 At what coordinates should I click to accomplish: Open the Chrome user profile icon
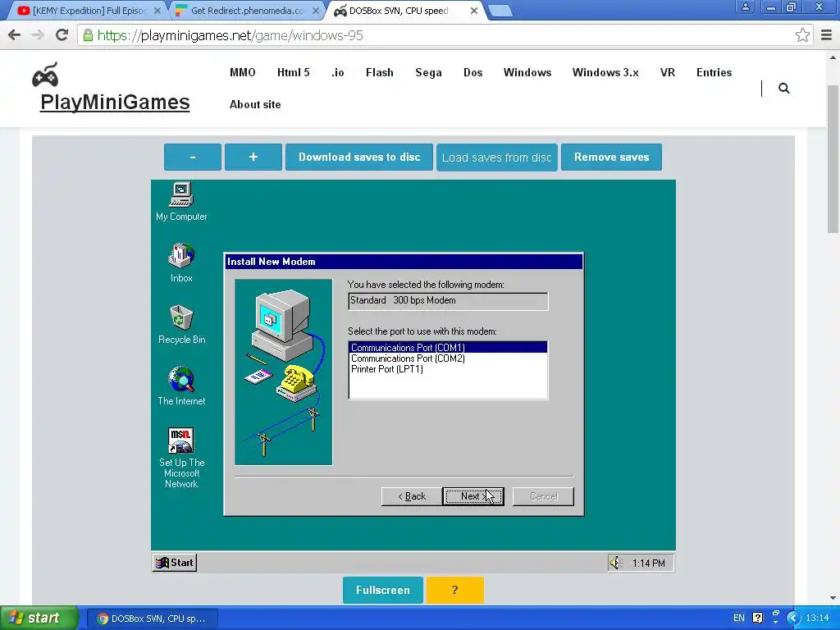(x=745, y=7)
